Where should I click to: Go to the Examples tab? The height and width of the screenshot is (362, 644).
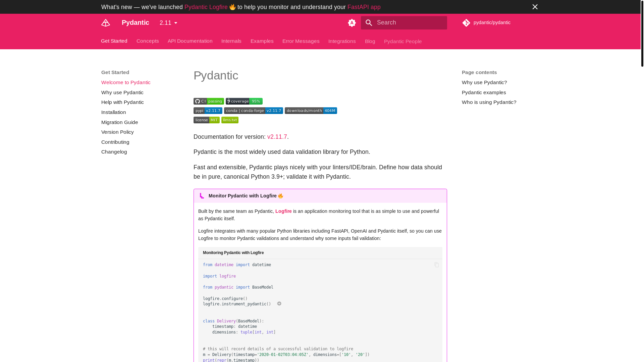click(x=262, y=41)
